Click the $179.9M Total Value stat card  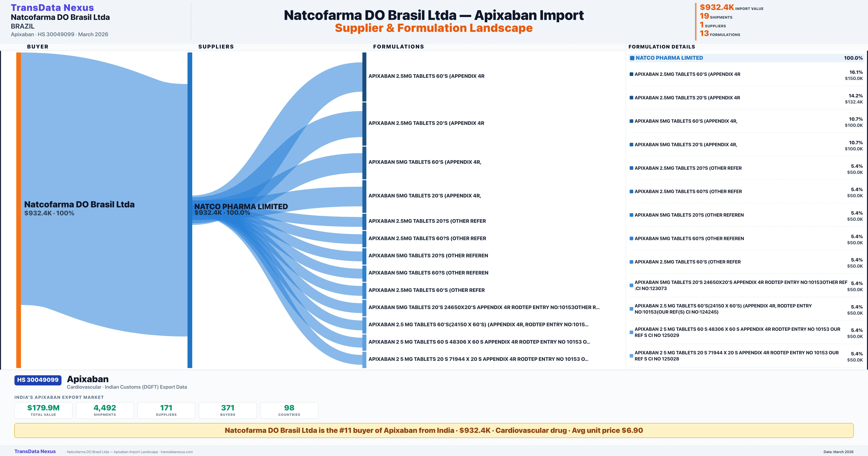click(43, 410)
